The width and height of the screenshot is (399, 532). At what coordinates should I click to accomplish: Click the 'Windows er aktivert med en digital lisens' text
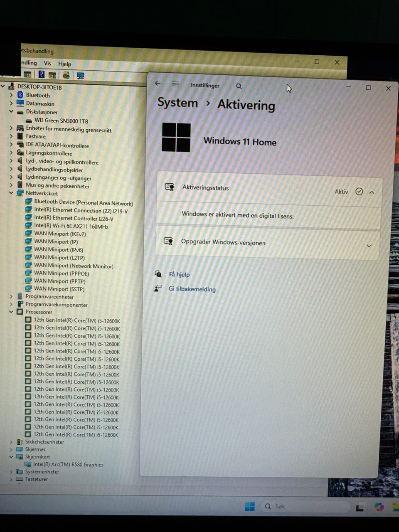point(238,215)
